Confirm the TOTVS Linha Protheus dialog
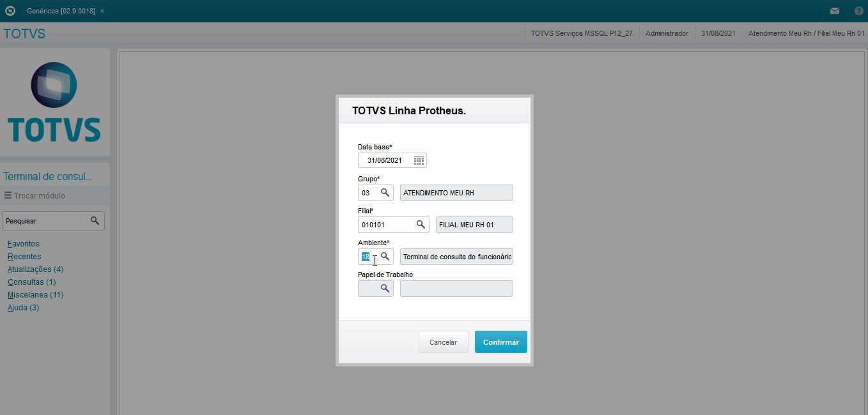This screenshot has height=415, width=868. (501, 342)
